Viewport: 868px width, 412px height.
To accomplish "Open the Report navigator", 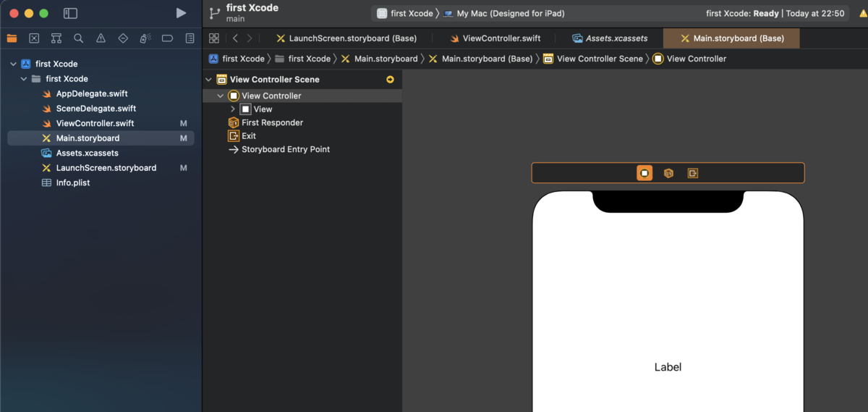I will (190, 38).
